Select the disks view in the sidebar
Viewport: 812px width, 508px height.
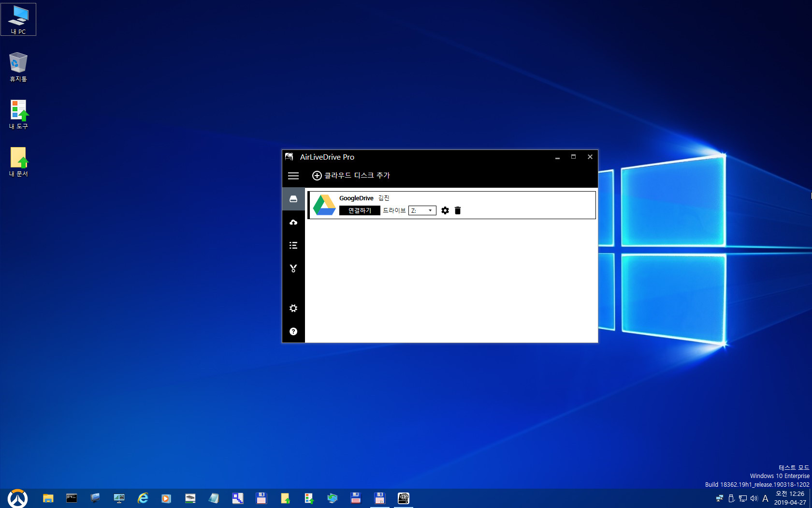(293, 199)
